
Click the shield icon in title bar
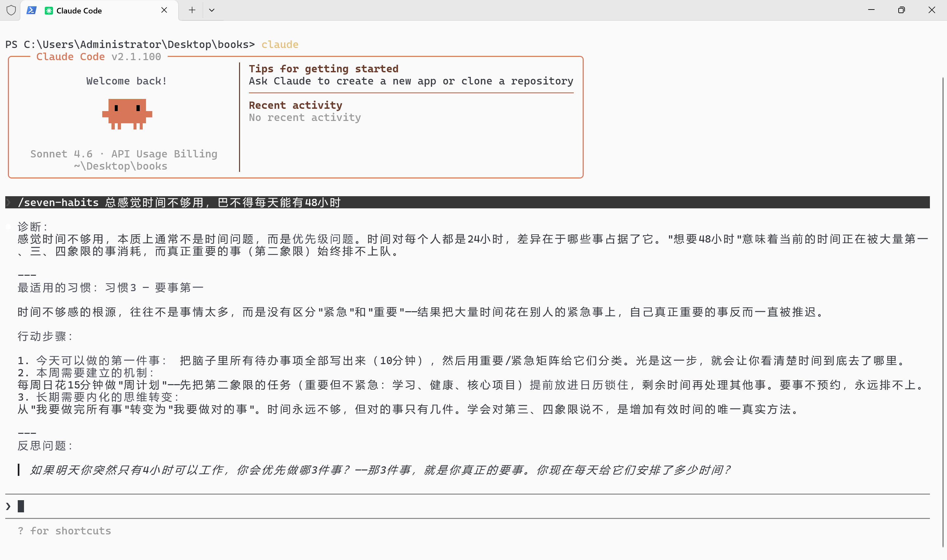[11, 10]
